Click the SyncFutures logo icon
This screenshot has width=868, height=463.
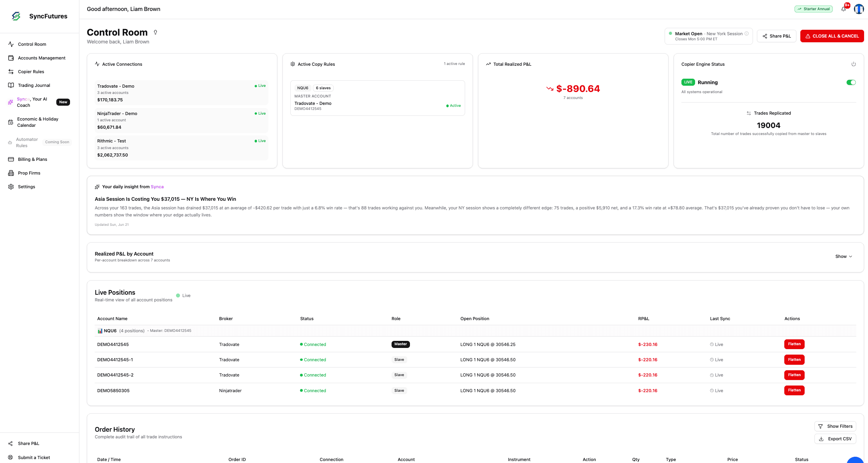[x=16, y=16]
